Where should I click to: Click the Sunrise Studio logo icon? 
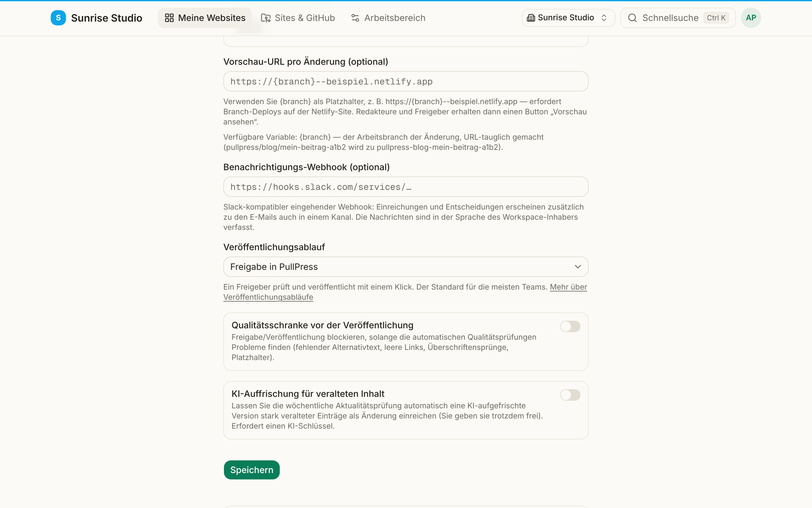click(x=58, y=18)
